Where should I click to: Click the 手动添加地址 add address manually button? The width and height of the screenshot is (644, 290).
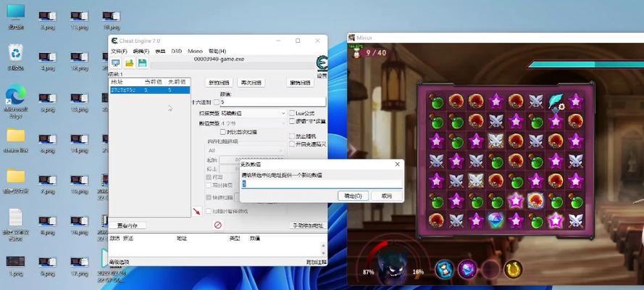click(308, 225)
